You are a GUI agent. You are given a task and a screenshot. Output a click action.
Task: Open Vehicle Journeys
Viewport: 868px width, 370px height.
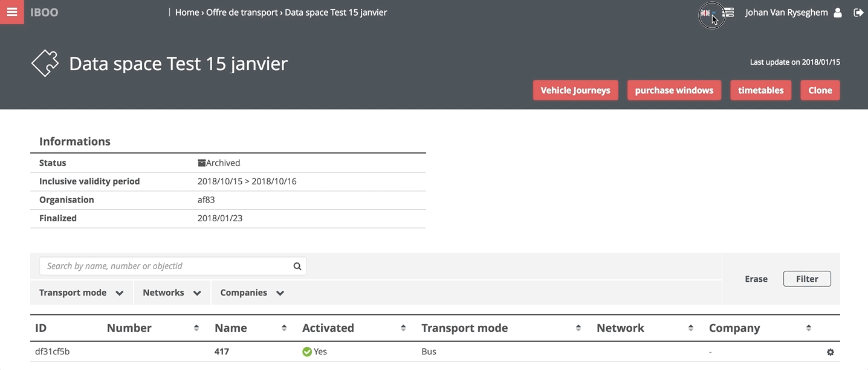(x=575, y=90)
